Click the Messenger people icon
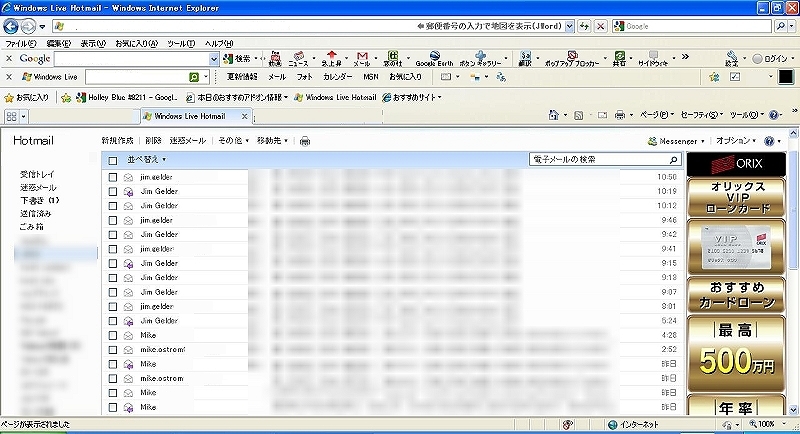 (652, 141)
